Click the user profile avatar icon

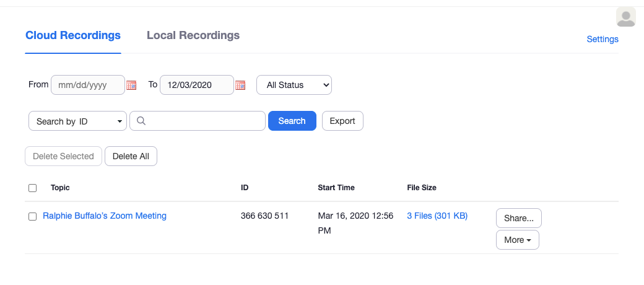626,17
